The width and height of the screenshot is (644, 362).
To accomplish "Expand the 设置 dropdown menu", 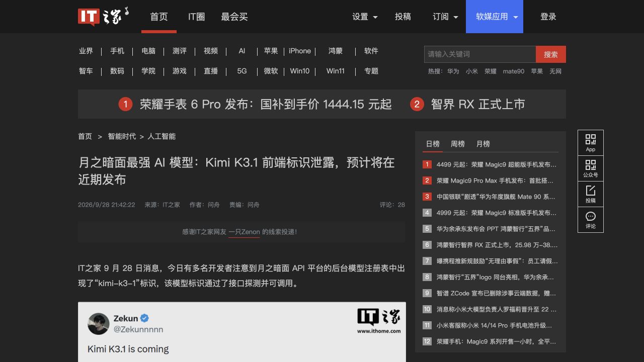I will point(365,17).
